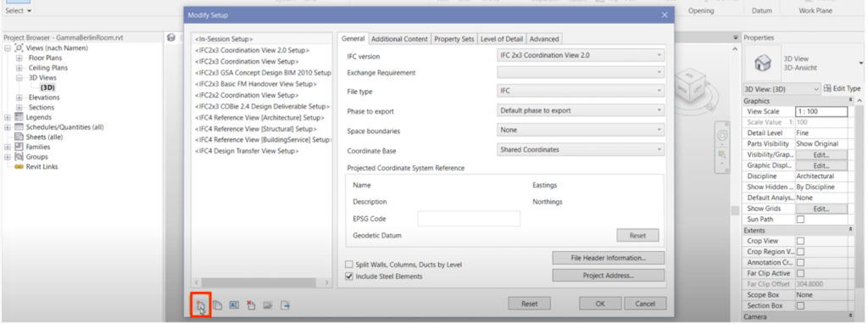Click Edit for Show Grids

point(821,209)
